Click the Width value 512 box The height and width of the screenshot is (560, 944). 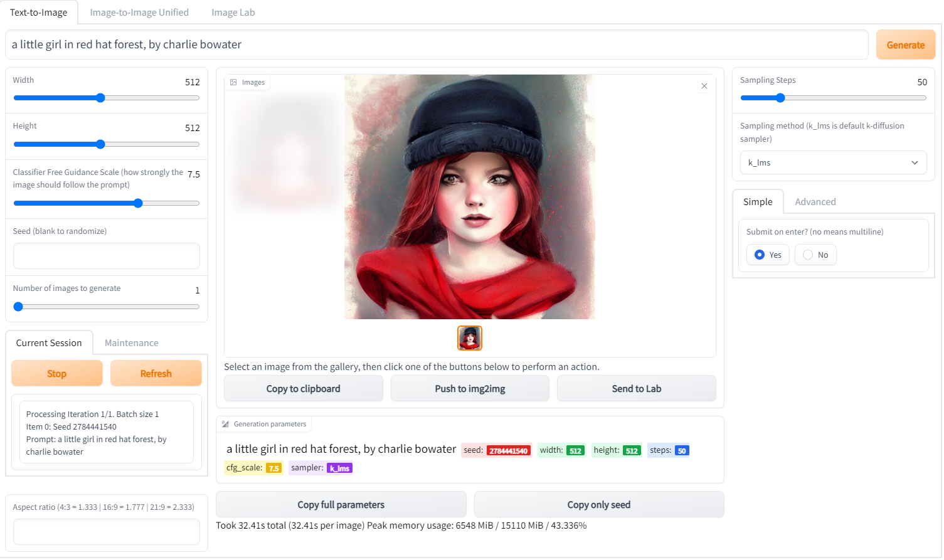coord(192,82)
